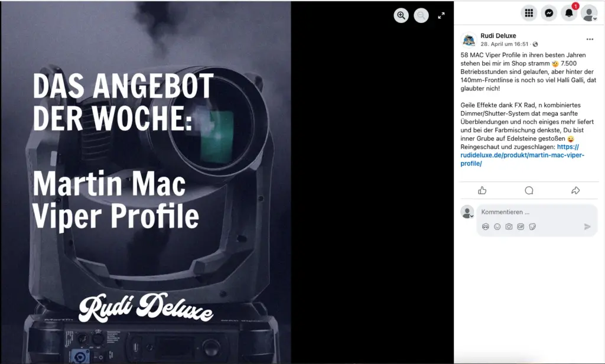The height and width of the screenshot is (364, 605).
Task: Zoom in on the photo
Action: (401, 16)
